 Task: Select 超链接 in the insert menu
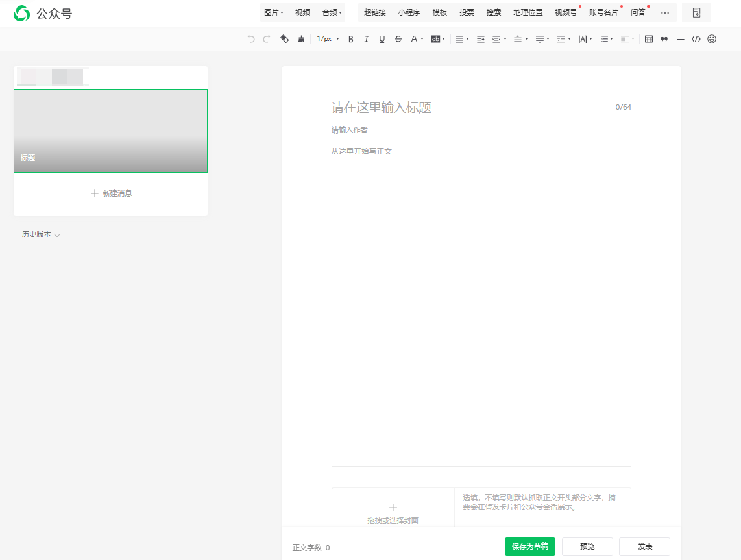[375, 12]
